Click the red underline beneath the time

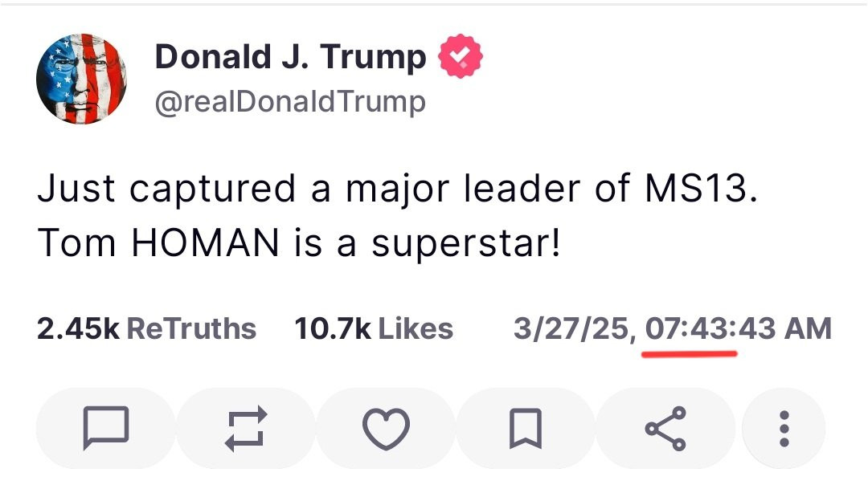[x=690, y=353]
